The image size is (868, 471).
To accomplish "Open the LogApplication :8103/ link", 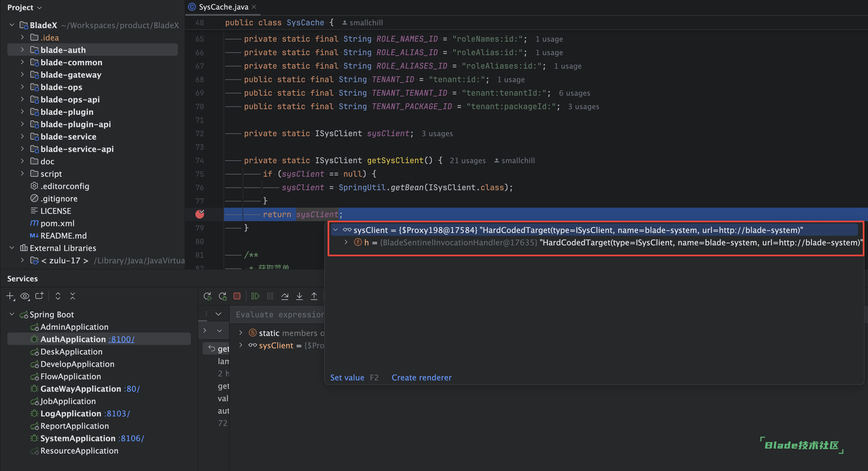I will tap(117, 413).
